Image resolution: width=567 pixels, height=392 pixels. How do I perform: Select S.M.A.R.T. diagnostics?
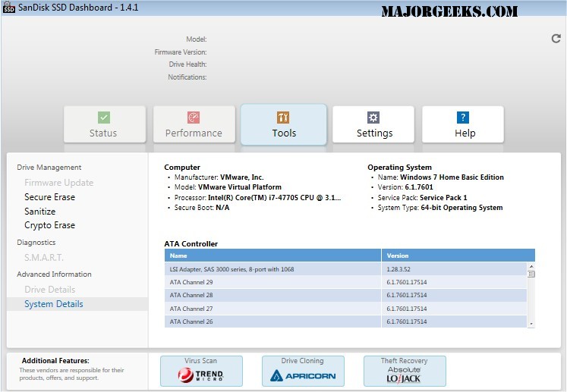[x=44, y=258]
